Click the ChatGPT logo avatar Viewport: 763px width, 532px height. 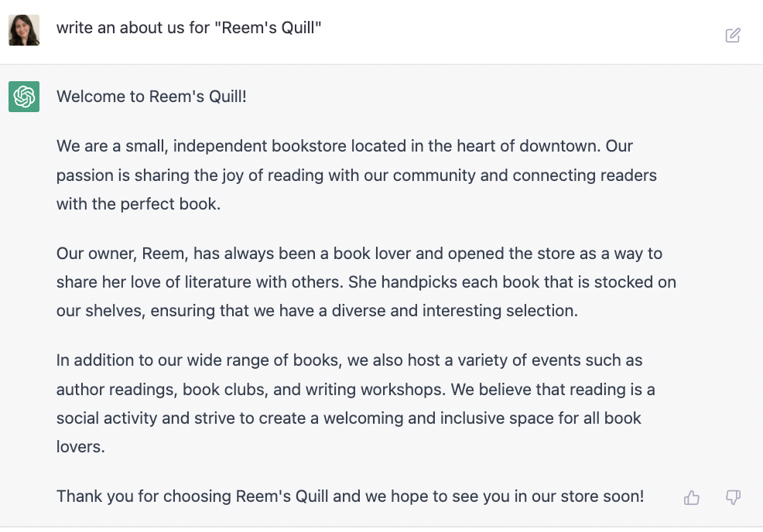(x=24, y=97)
